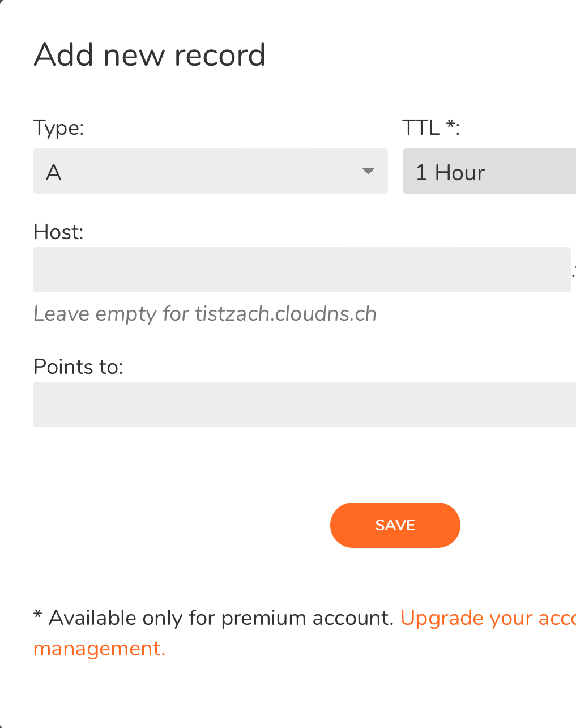Click the 'Add new record' heading
Viewport: 576px width, 728px height.
[150, 55]
